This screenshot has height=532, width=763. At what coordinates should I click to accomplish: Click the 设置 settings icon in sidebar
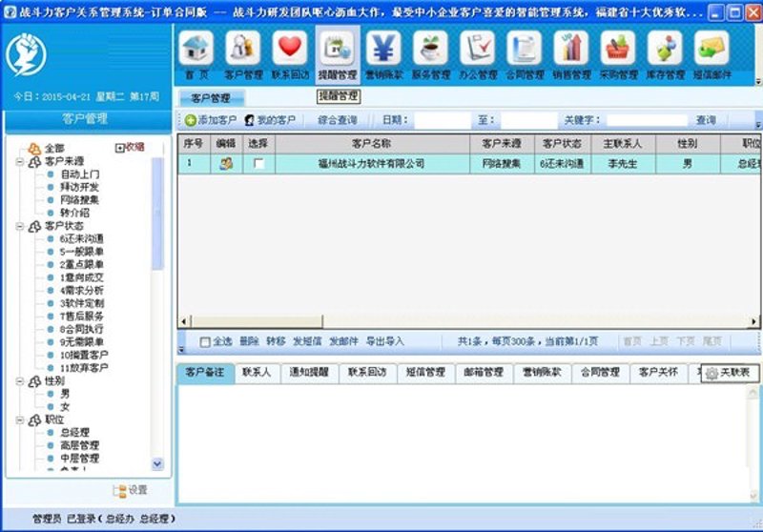click(119, 491)
